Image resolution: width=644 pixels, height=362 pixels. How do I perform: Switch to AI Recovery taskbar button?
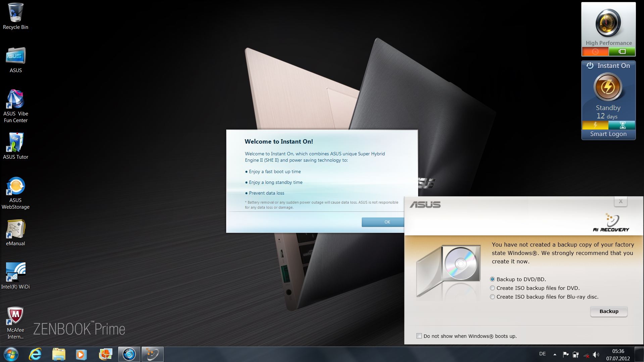(153, 354)
